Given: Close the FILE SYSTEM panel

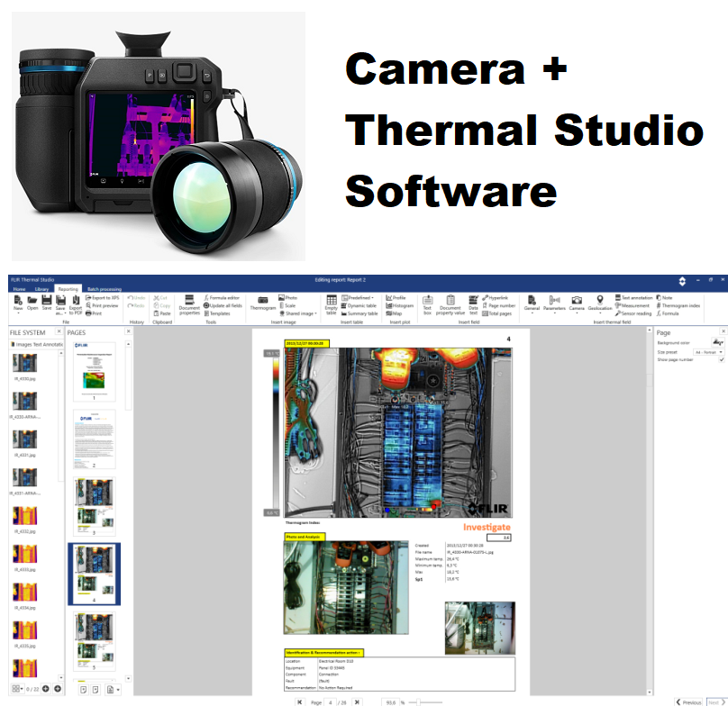Looking at the screenshot, I should point(59,331).
